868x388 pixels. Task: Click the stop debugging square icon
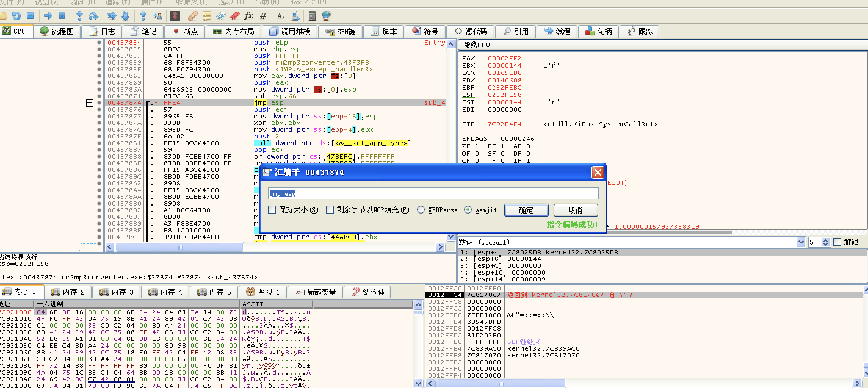(x=30, y=16)
